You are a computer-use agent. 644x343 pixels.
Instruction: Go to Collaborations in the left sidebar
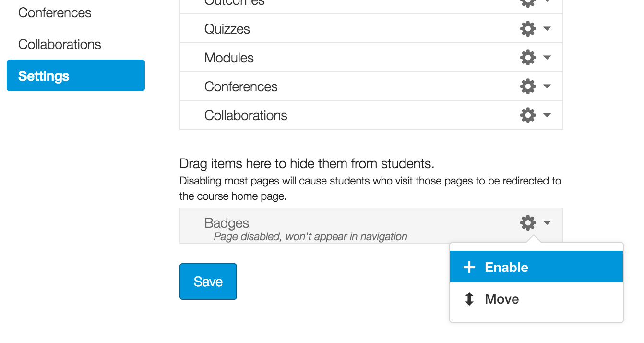(60, 45)
